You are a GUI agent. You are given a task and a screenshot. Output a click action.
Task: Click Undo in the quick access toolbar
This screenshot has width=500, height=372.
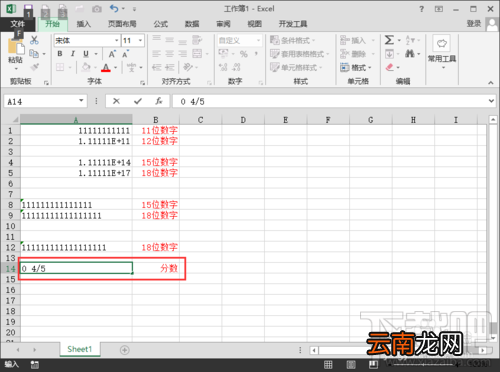(x=114, y=9)
